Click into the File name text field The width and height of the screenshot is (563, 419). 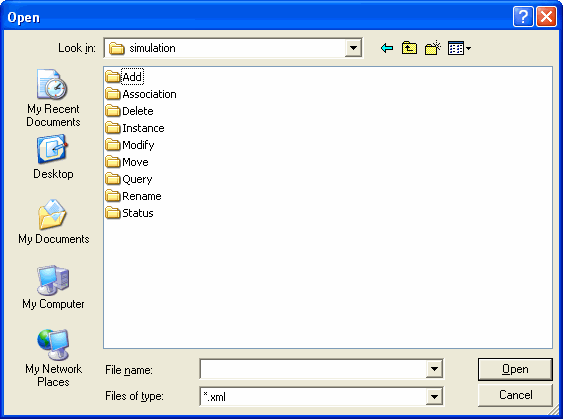pyautogui.click(x=313, y=369)
